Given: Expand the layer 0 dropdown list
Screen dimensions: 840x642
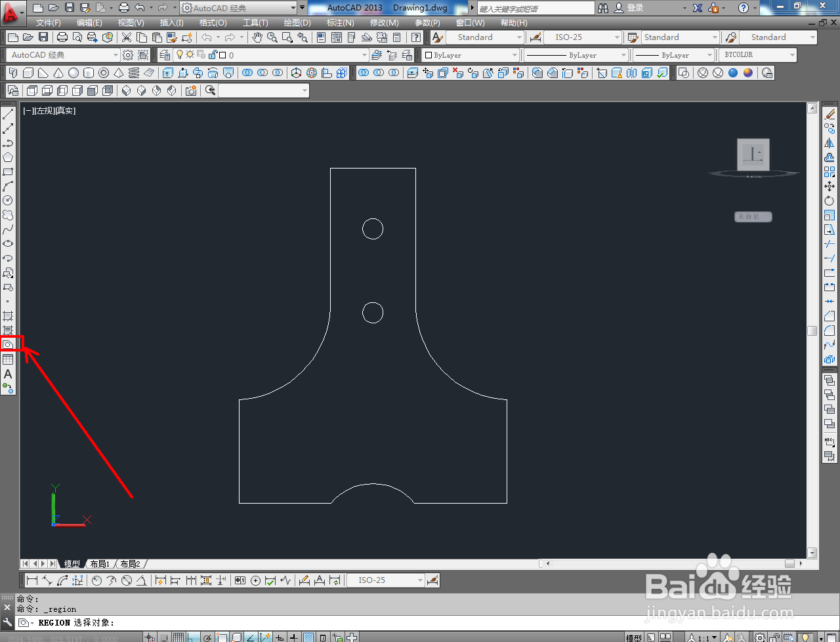Looking at the screenshot, I should point(364,55).
